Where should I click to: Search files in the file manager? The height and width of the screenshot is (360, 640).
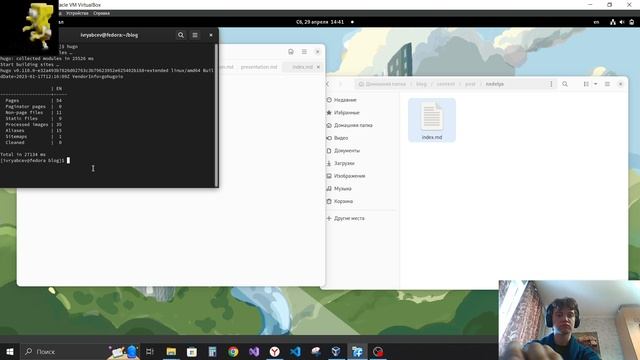[x=565, y=84]
